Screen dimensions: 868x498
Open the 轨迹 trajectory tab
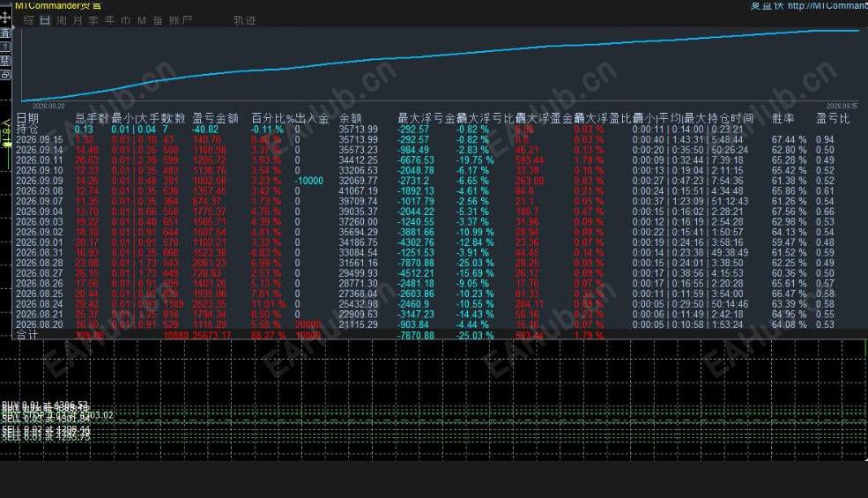[244, 20]
